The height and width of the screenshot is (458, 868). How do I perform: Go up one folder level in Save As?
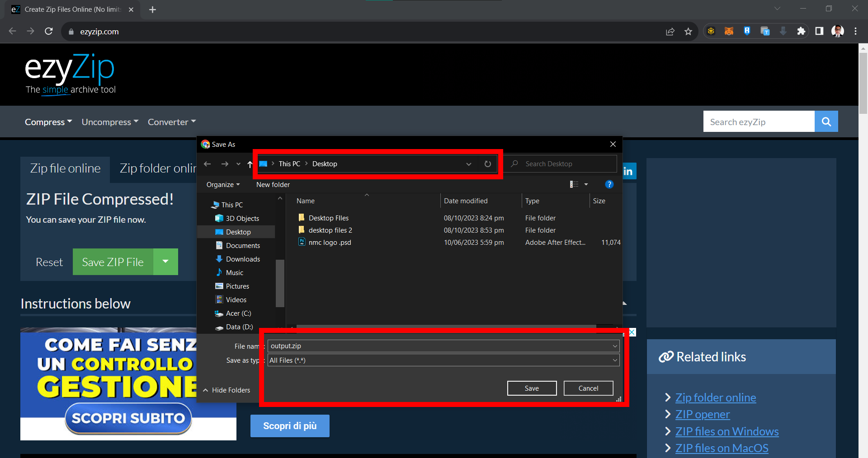coord(250,164)
